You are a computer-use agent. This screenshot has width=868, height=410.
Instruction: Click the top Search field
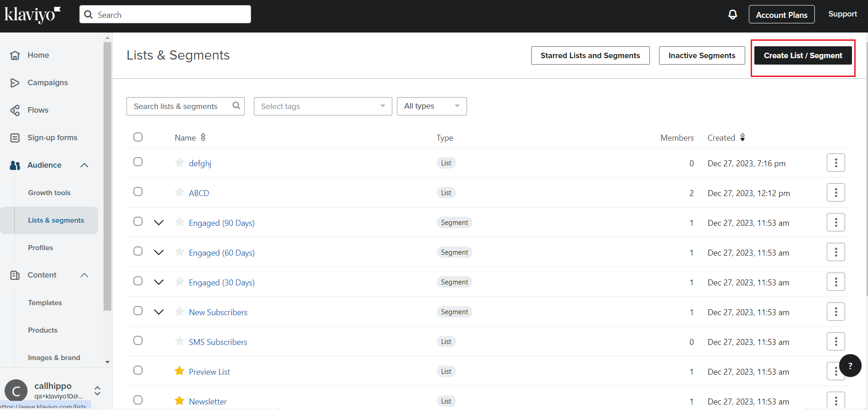click(x=165, y=14)
